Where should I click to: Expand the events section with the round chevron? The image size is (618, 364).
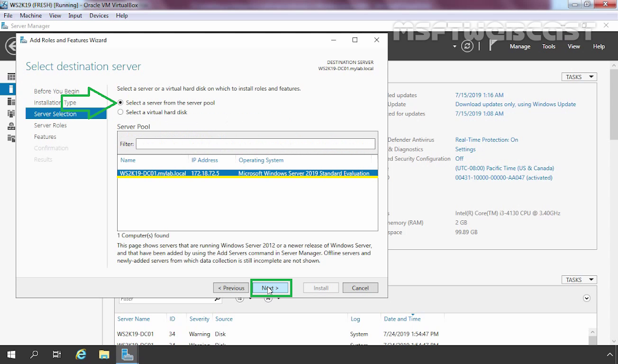point(587,298)
